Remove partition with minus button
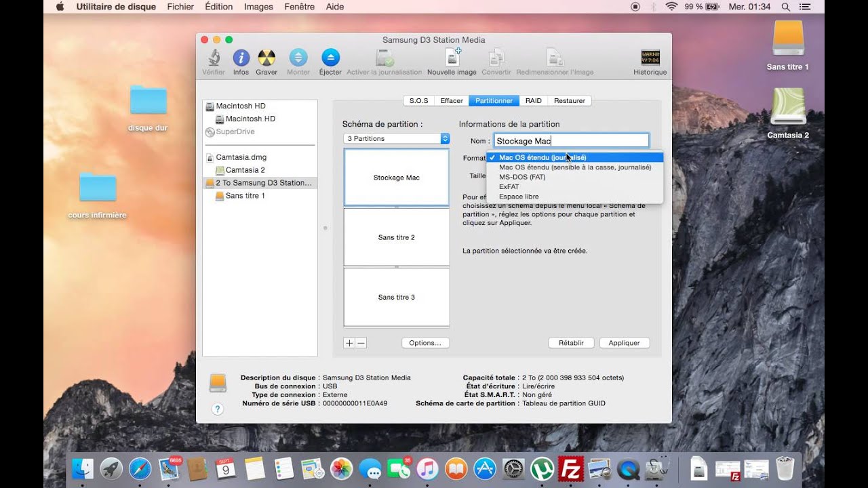This screenshot has height=488, width=868. (361, 343)
